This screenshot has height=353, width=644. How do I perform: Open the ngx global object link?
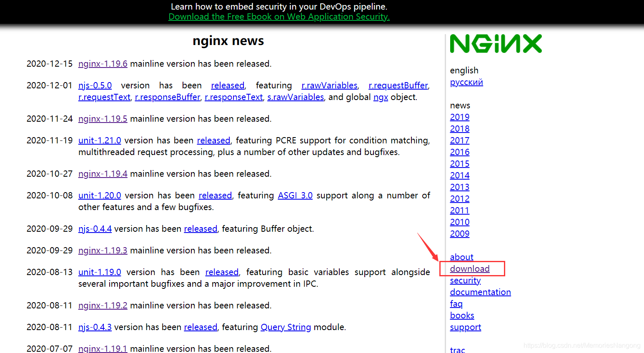381,97
